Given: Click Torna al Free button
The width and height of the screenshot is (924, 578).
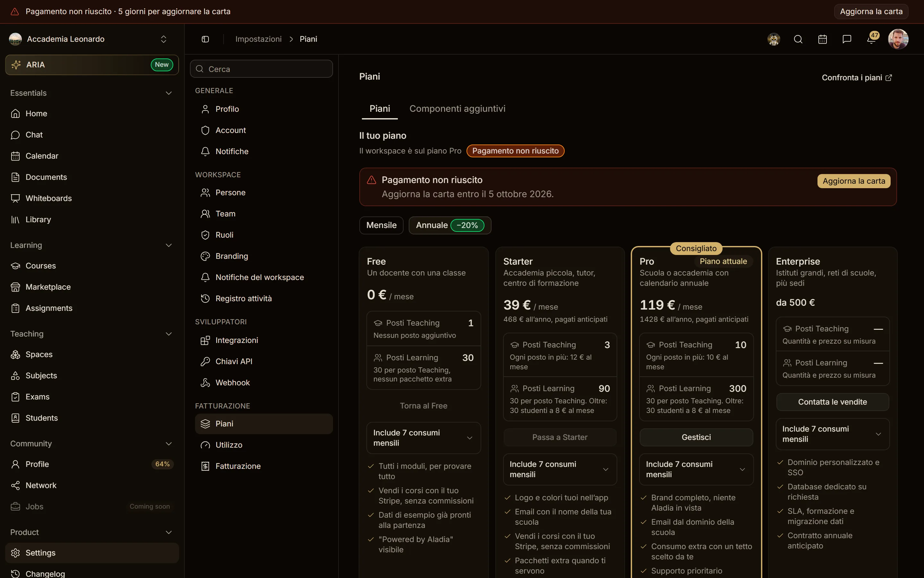Looking at the screenshot, I should (x=424, y=406).
